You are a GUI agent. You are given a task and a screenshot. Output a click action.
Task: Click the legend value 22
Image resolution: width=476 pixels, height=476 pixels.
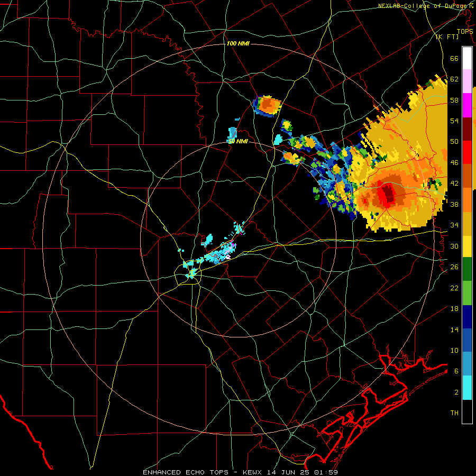point(454,288)
